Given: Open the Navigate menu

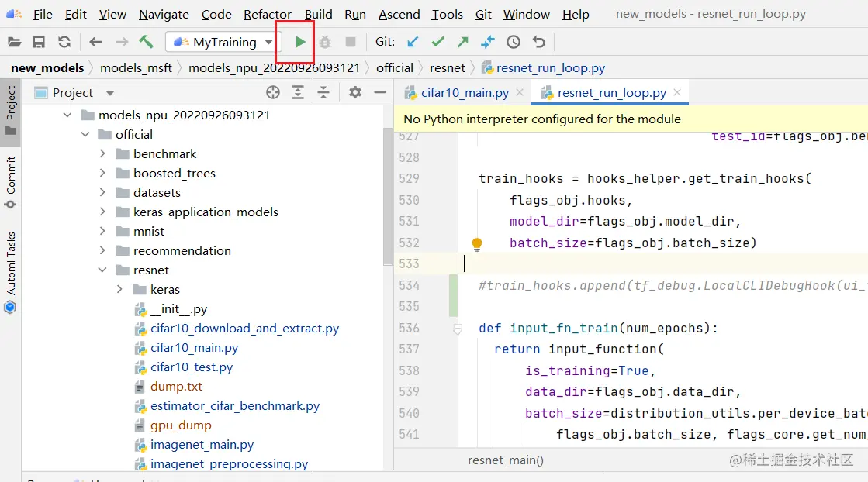Looking at the screenshot, I should click(x=164, y=15).
